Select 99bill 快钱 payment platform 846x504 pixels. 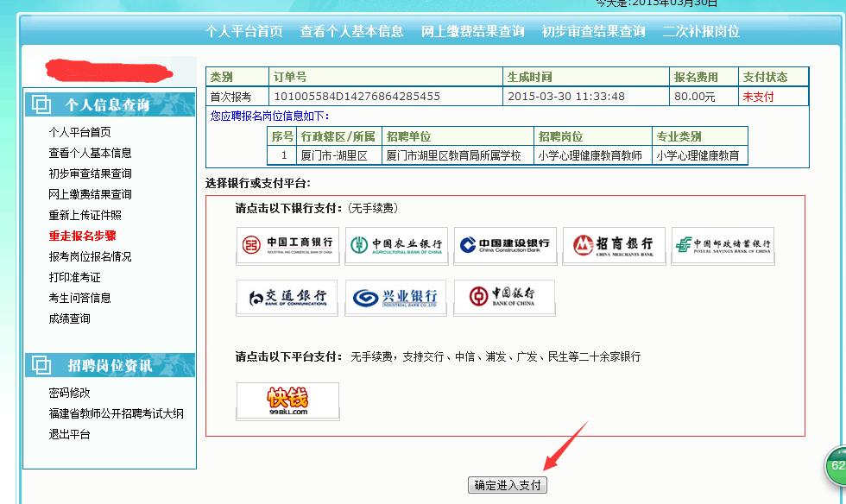tap(287, 401)
